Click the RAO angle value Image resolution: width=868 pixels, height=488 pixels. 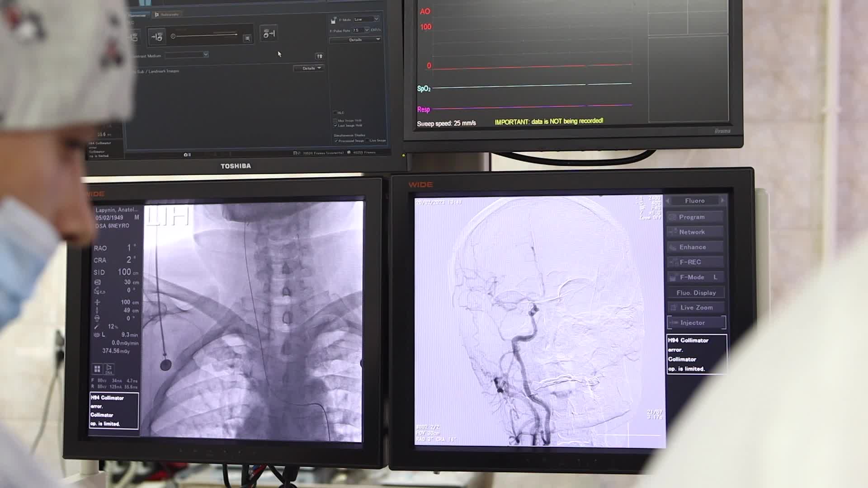[x=131, y=248]
